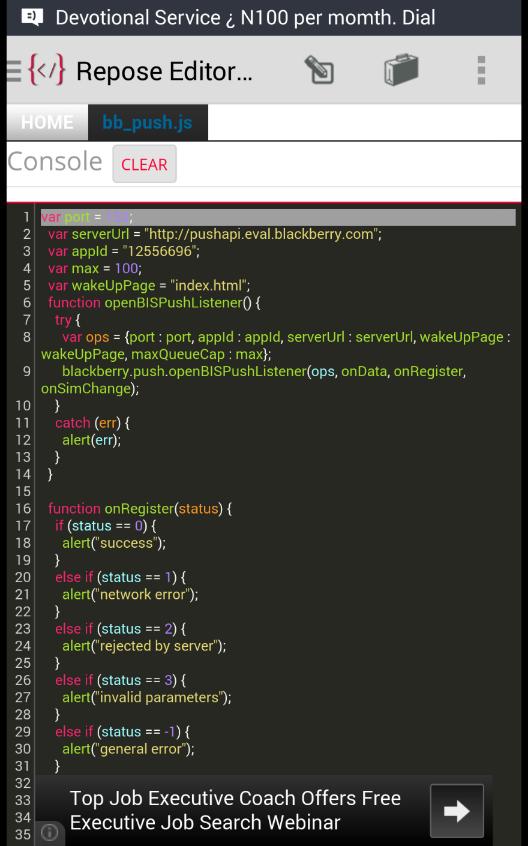Open the three-dot overflow menu
This screenshot has height=846, width=528.
(x=481, y=70)
